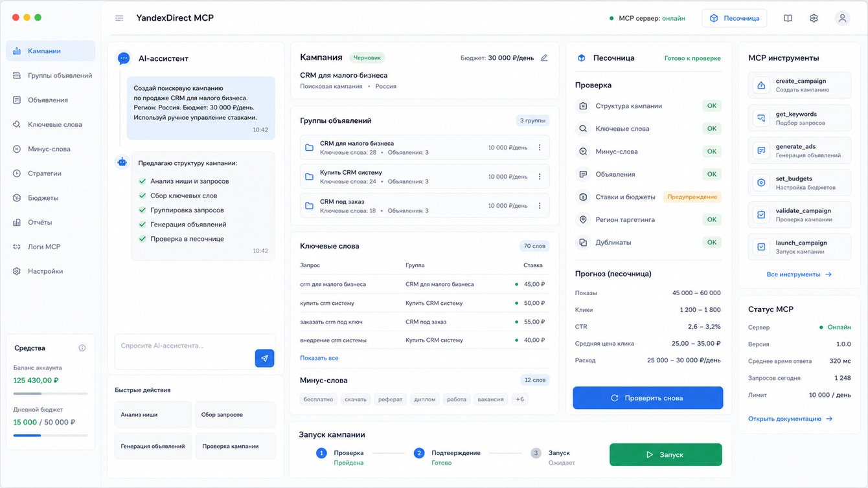Click the info icon next to Средства
The height and width of the screenshot is (488, 868).
[x=82, y=348]
